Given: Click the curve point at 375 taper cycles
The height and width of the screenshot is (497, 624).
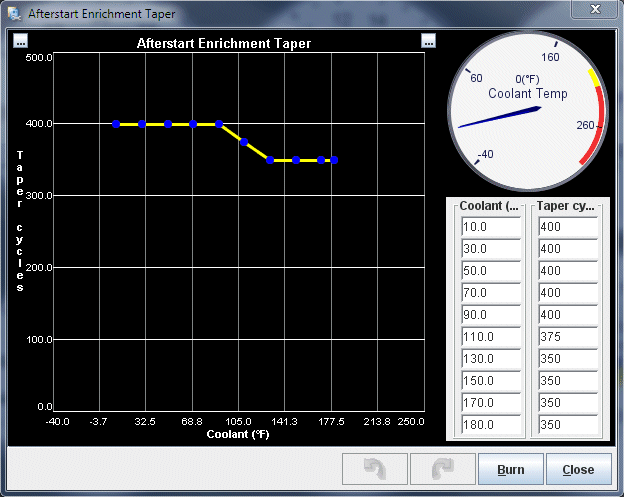Looking at the screenshot, I should pos(244,142).
